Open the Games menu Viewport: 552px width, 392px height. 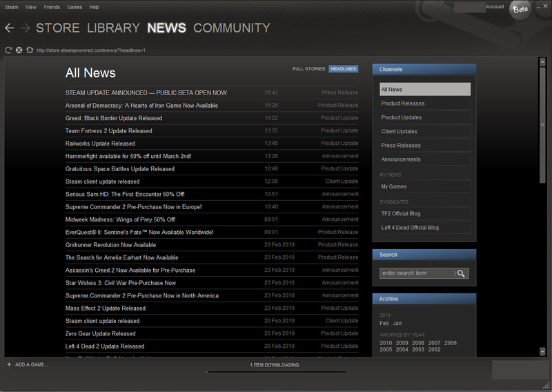pyautogui.click(x=75, y=7)
